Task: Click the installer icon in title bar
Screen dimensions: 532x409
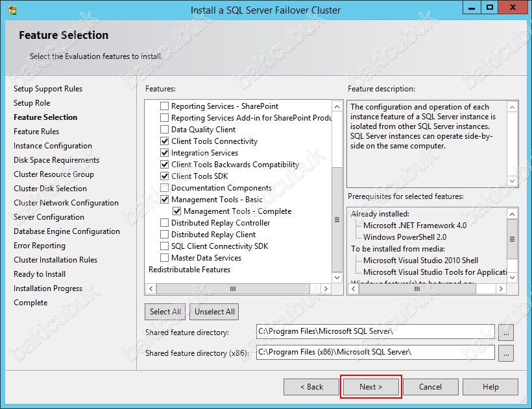Action: click(12, 10)
